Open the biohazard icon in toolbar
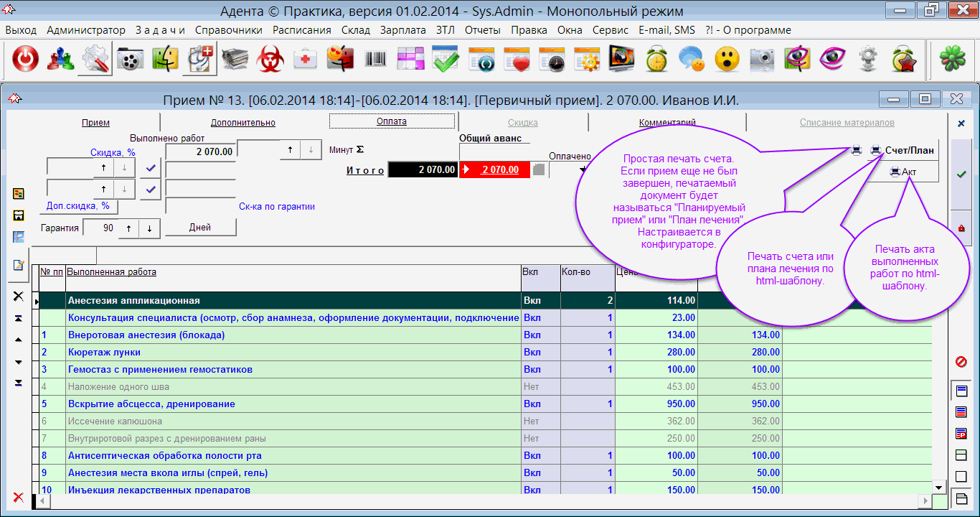The width and height of the screenshot is (980, 517). 270,60
